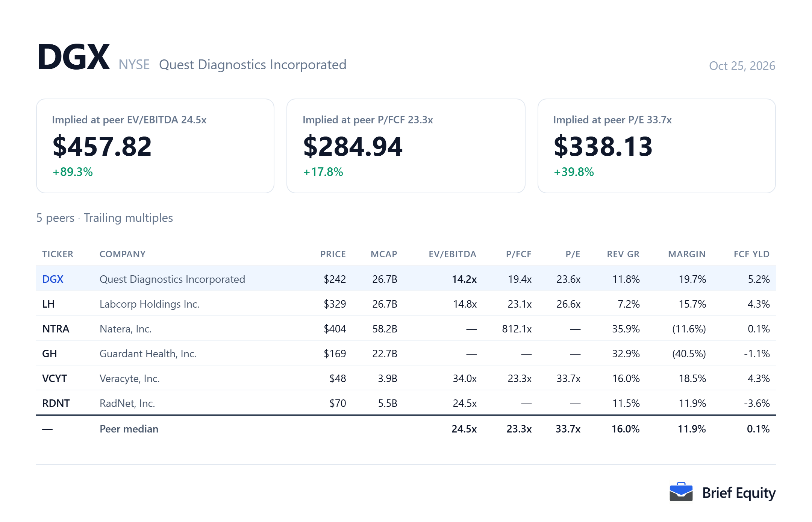
Task: Select the GH ticker cell
Action: pyautogui.click(x=49, y=354)
